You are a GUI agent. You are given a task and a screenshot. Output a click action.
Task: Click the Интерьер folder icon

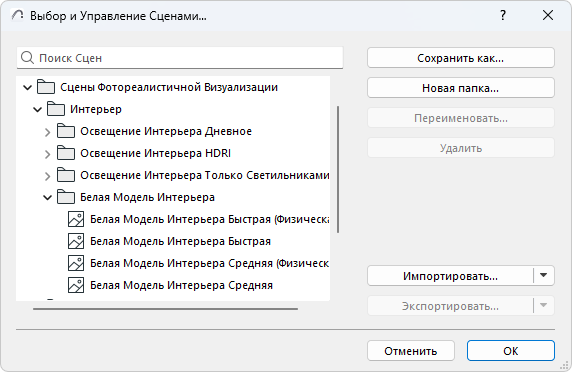point(56,109)
